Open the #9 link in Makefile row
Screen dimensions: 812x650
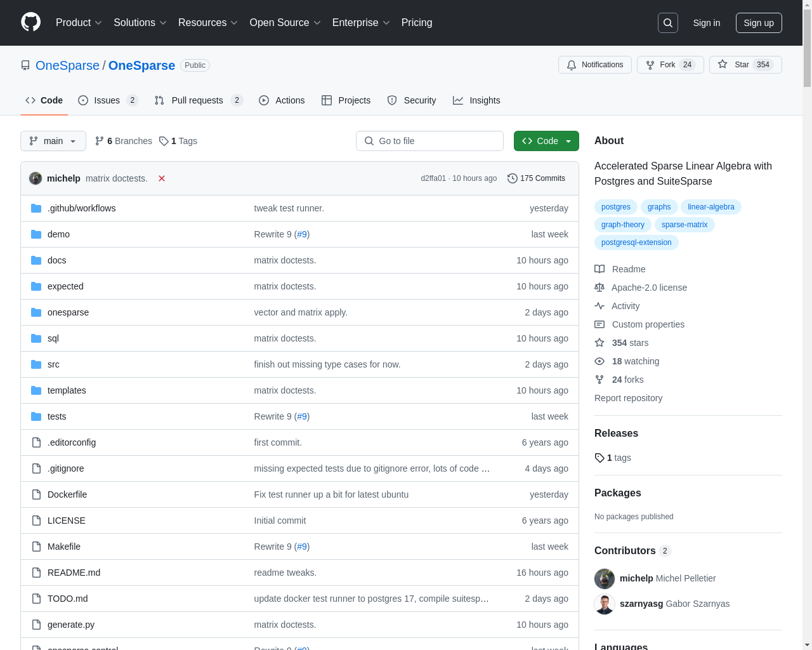tap(302, 547)
